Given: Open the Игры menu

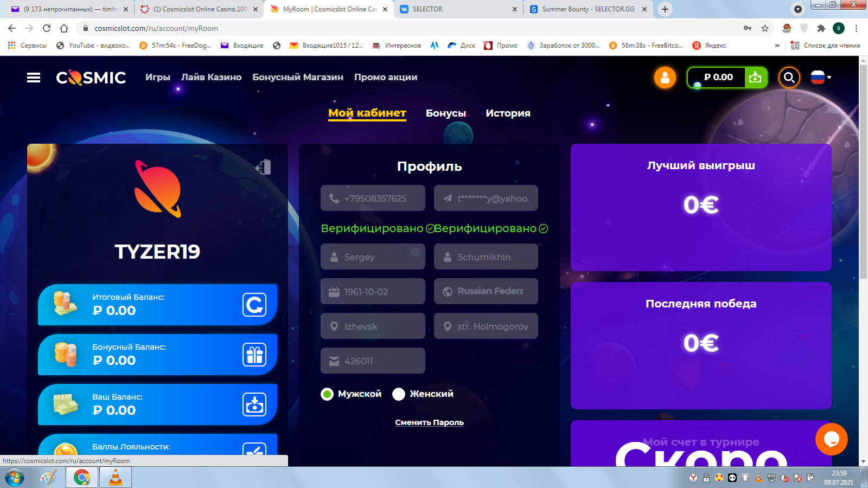Looking at the screenshot, I should click(158, 78).
